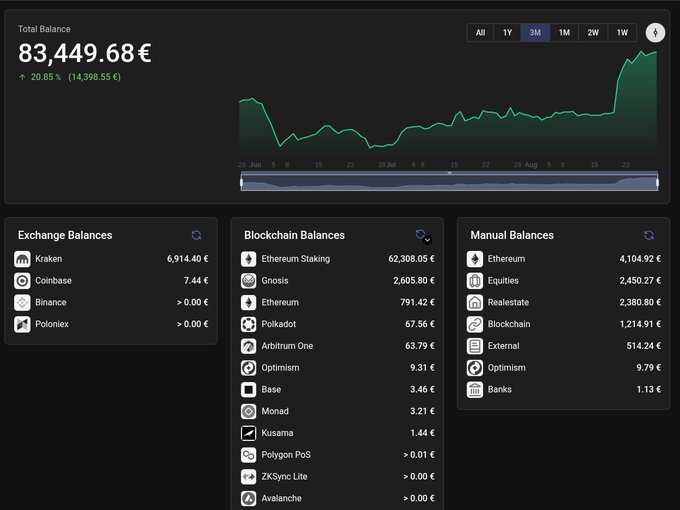Click the Polkadot chain icon
This screenshot has width=680, height=510.
(248, 324)
